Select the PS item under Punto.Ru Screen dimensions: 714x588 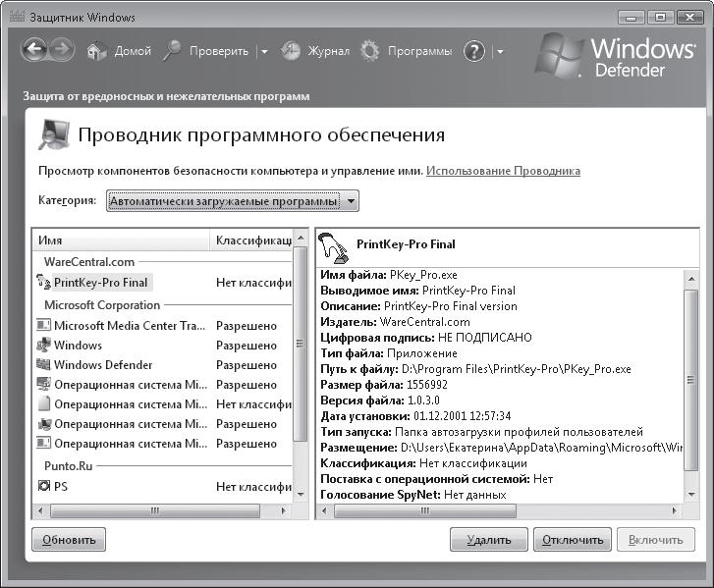(61, 486)
